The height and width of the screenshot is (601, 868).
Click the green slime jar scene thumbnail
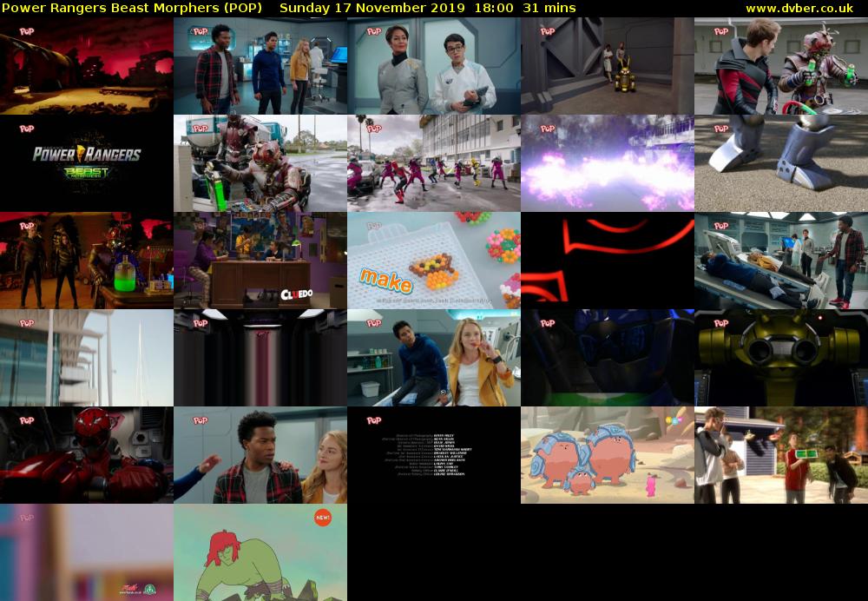point(87,261)
